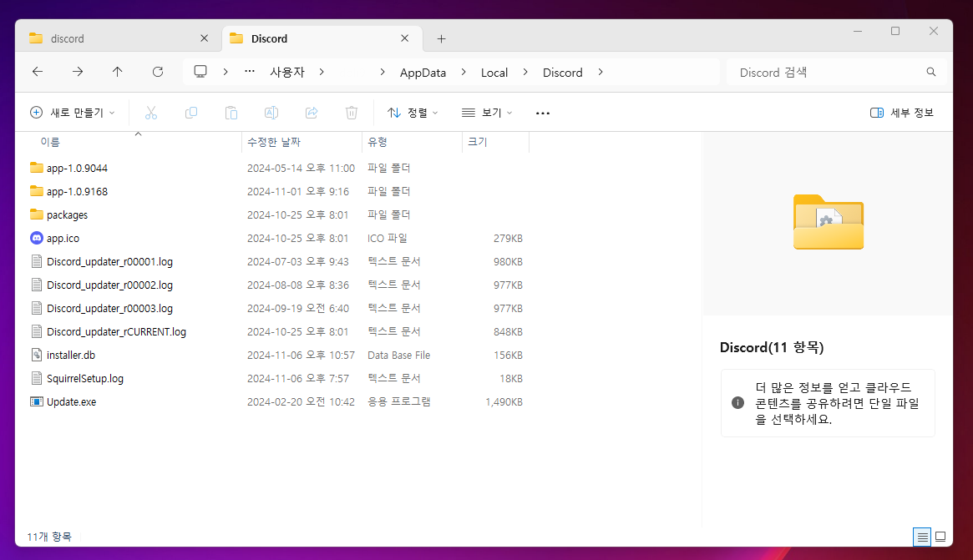Select the installer.db file icon
Image resolution: width=973 pixels, height=560 pixels.
click(37, 355)
